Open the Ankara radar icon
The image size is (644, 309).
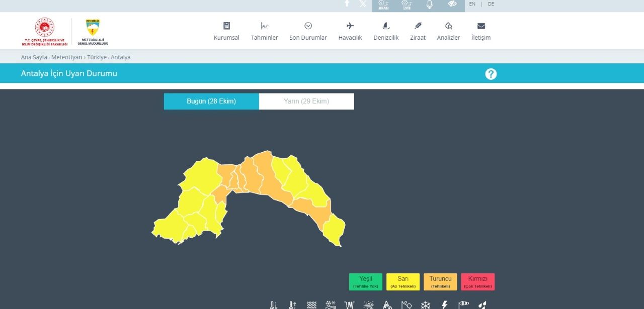[383, 5]
